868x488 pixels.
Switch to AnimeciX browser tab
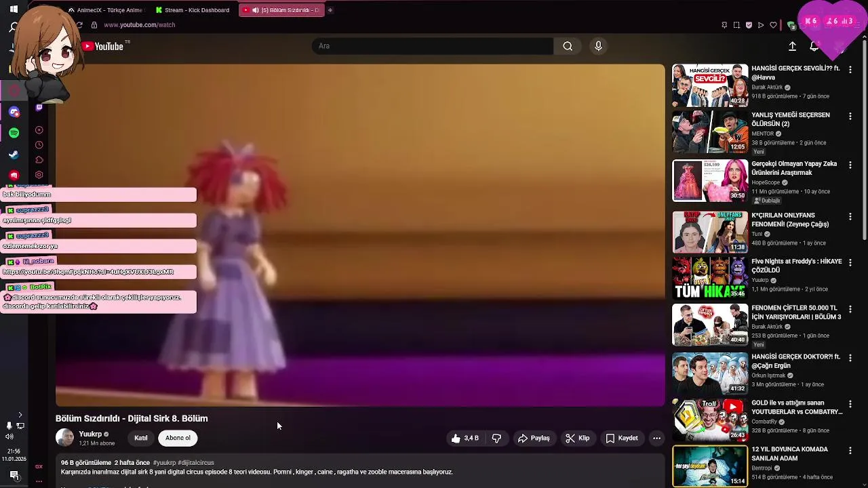pyautogui.click(x=106, y=10)
